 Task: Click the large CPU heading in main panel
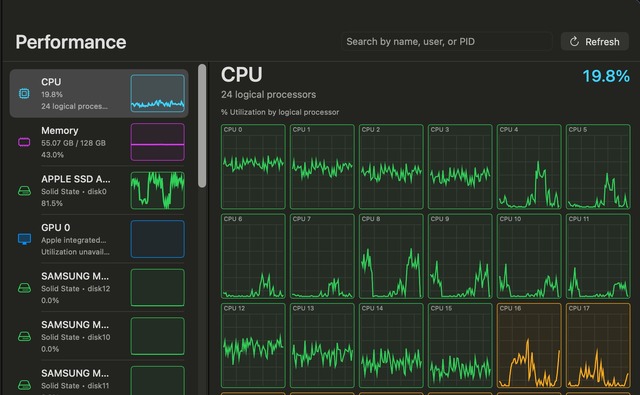(242, 75)
